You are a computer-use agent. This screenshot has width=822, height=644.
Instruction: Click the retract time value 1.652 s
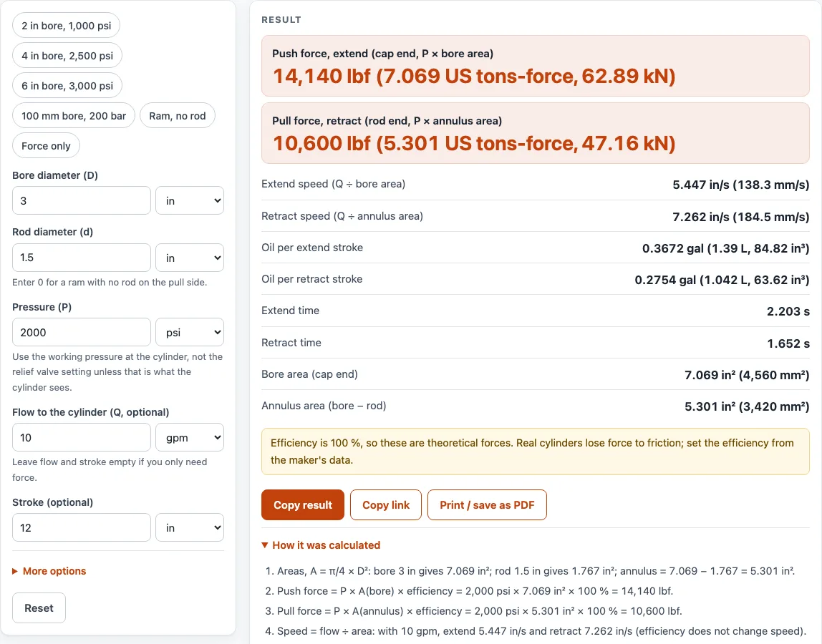click(x=788, y=343)
